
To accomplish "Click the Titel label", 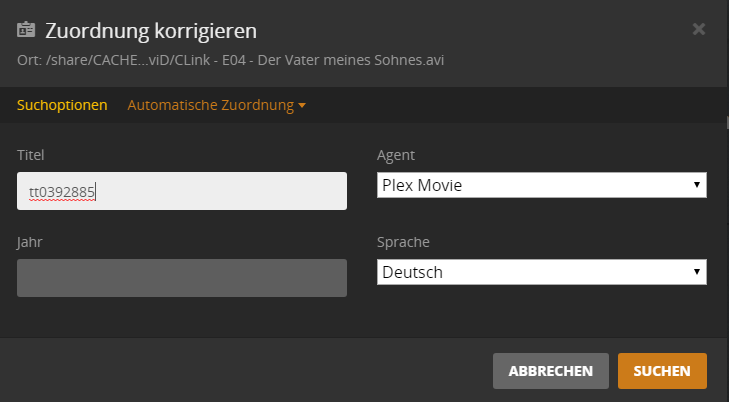I will click(31, 155).
